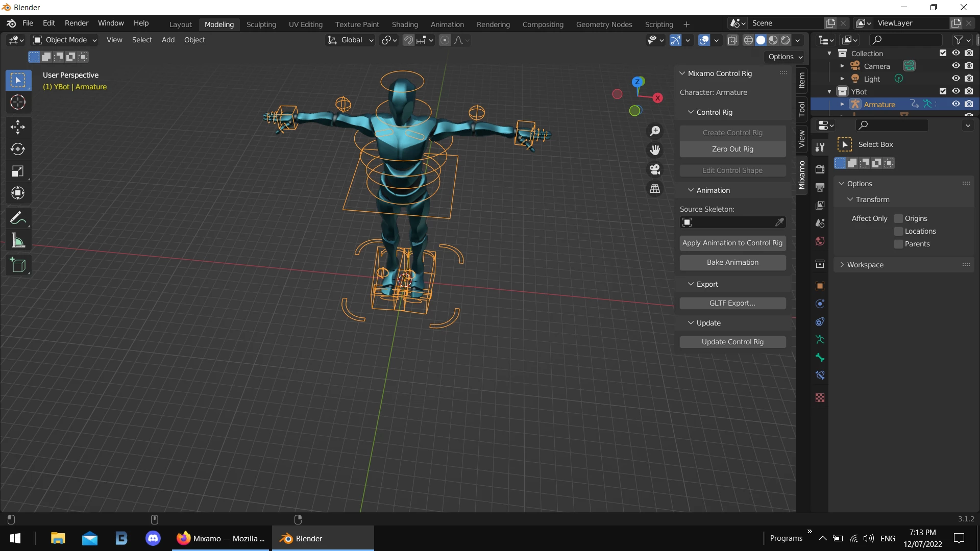Image resolution: width=980 pixels, height=551 pixels.
Task: Activate the Move tool
Action: pyautogui.click(x=18, y=127)
